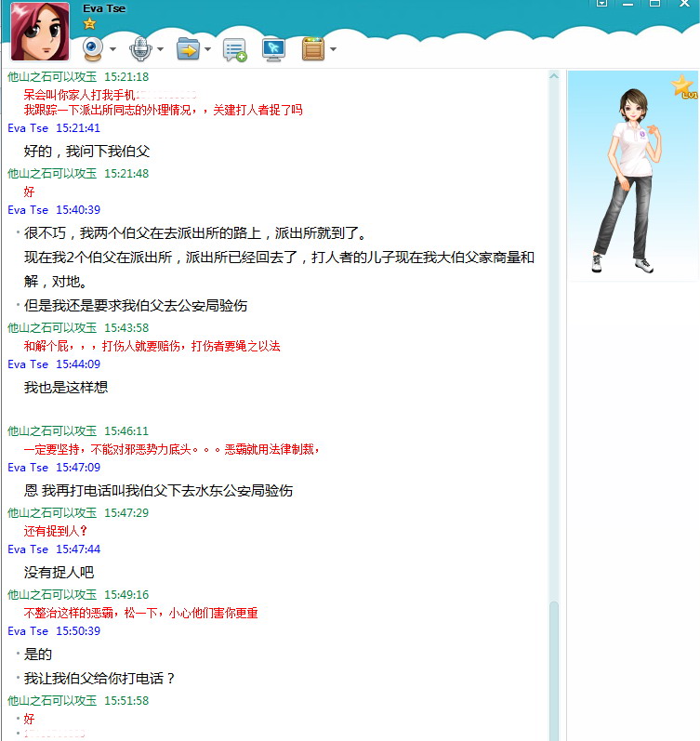Click the Eva Tse contact name in header
This screenshot has width=700, height=741.
pyautogui.click(x=103, y=8)
